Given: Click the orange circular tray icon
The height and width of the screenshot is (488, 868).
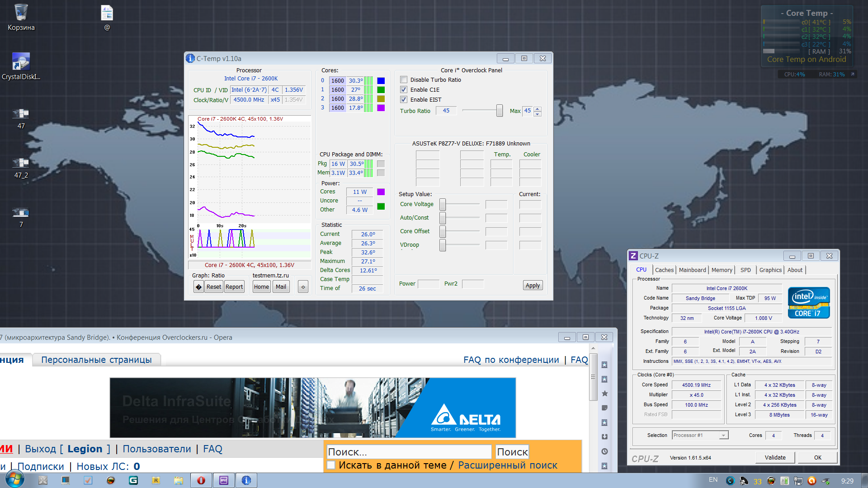Looking at the screenshot, I should (x=812, y=481).
